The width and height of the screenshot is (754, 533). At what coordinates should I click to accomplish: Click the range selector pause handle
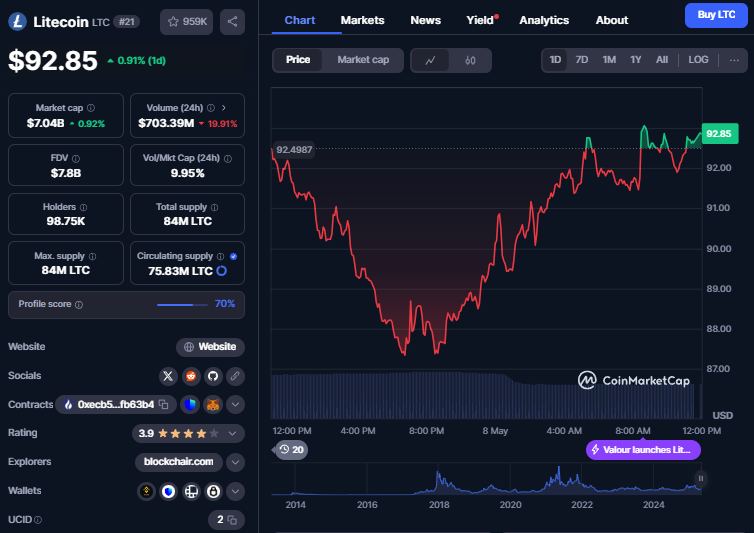click(x=701, y=478)
